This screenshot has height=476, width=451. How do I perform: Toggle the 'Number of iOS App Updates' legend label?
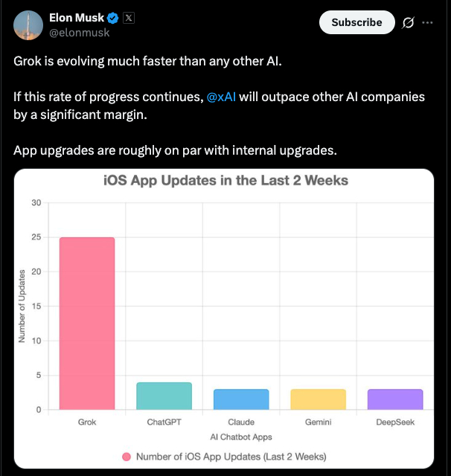pyautogui.click(x=231, y=456)
